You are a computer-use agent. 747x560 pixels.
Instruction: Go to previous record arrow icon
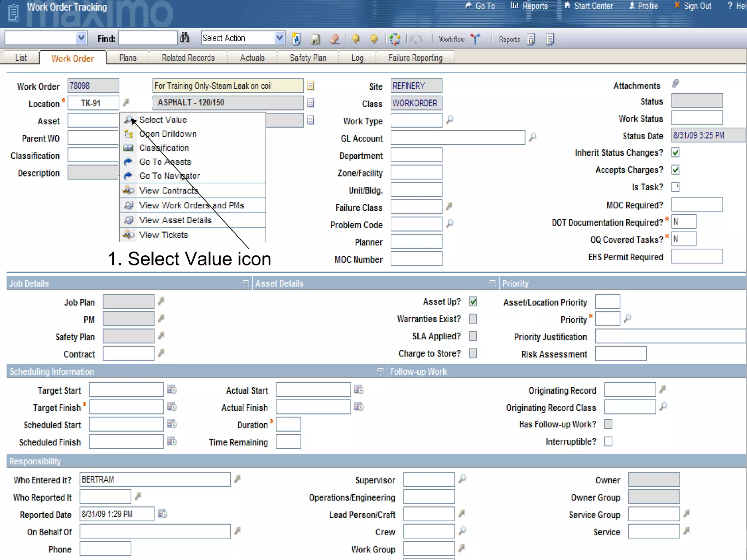click(x=356, y=38)
